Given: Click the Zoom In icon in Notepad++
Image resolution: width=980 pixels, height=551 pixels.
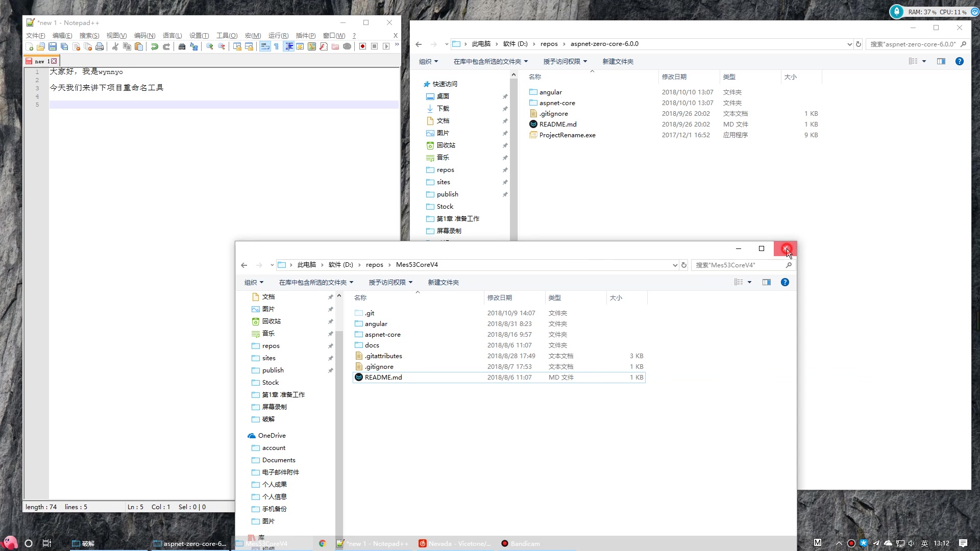Looking at the screenshot, I should tap(209, 46).
